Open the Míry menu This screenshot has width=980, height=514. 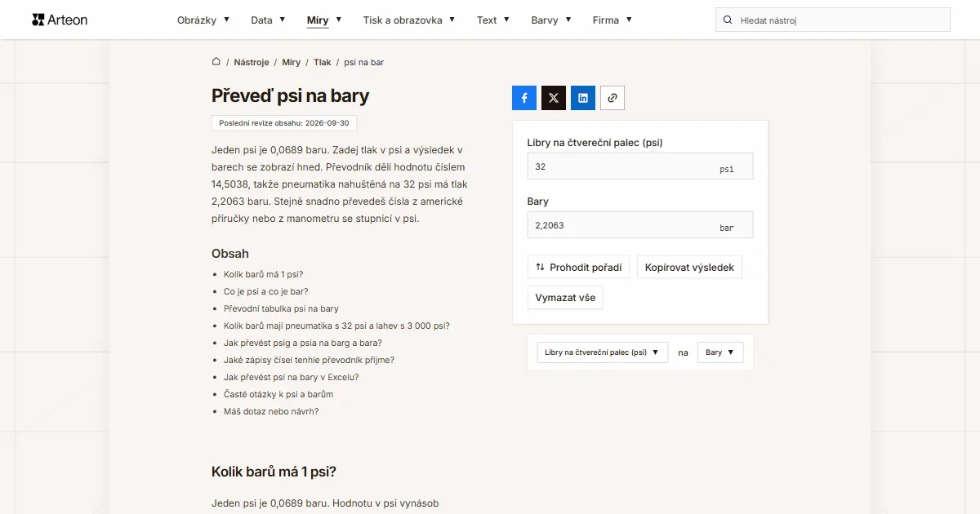(x=324, y=20)
